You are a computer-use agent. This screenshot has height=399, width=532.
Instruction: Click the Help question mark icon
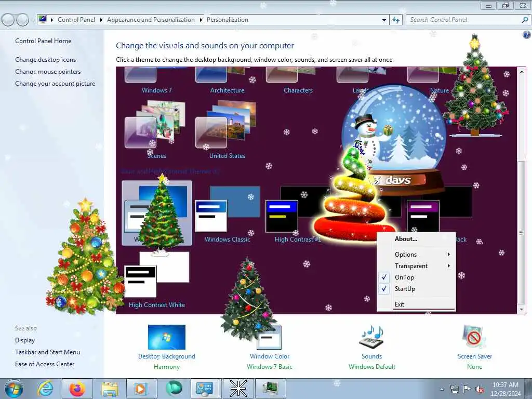526,35
